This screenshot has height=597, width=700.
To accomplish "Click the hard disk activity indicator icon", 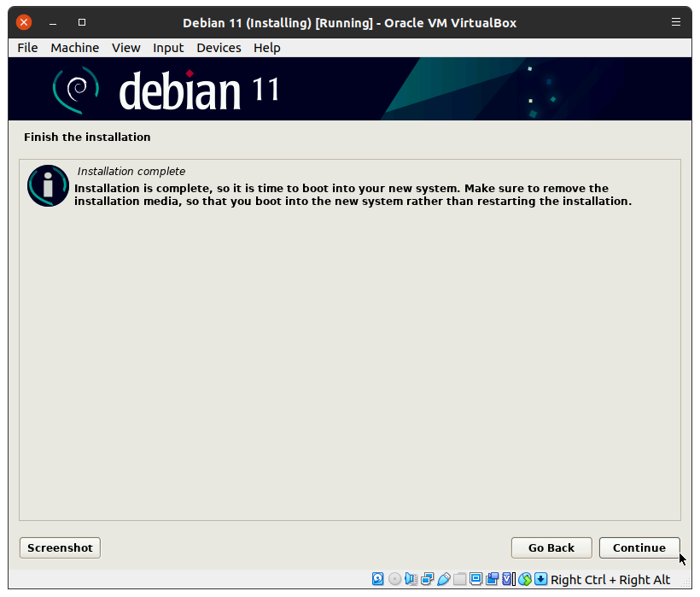I will click(378, 579).
